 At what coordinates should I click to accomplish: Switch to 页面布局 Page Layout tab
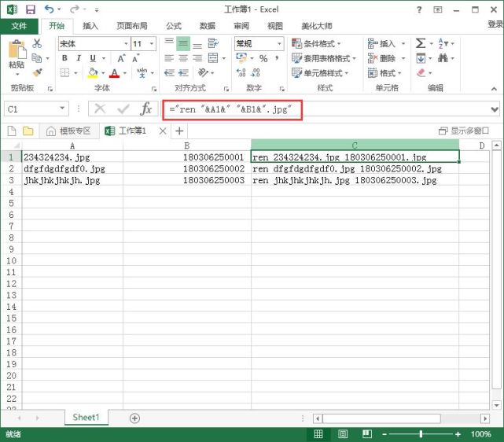pyautogui.click(x=132, y=26)
